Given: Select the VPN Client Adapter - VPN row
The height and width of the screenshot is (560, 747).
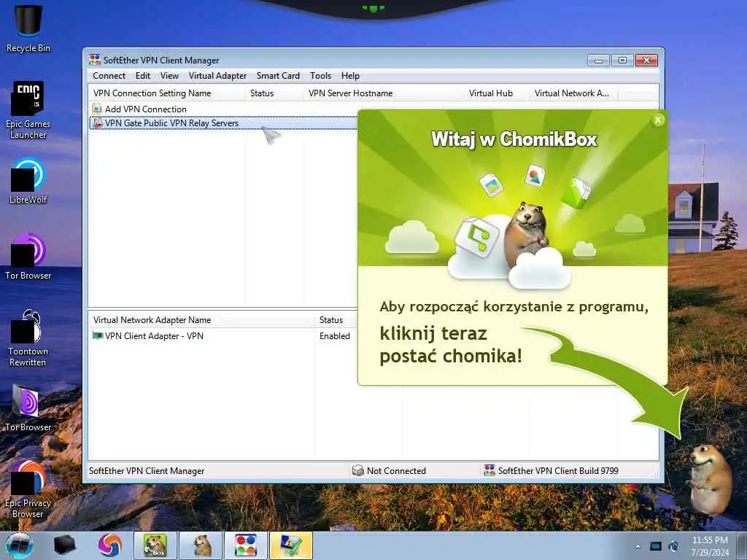Looking at the screenshot, I should pyautogui.click(x=154, y=335).
